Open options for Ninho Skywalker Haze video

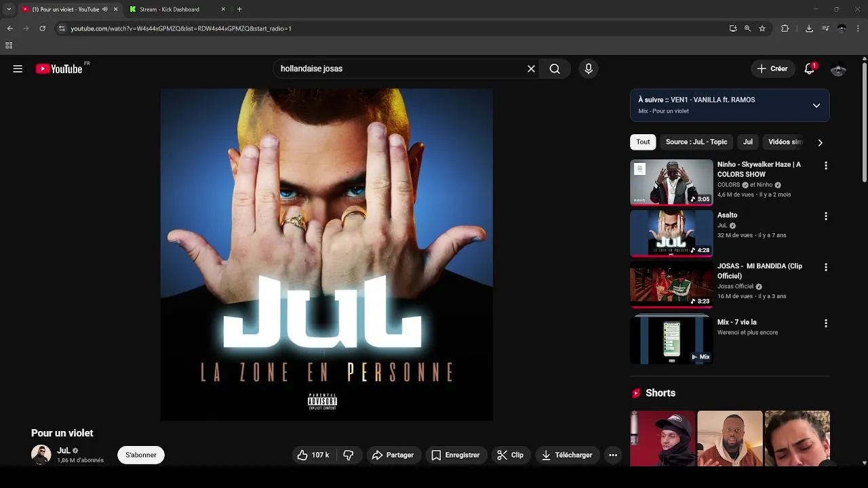825,165
